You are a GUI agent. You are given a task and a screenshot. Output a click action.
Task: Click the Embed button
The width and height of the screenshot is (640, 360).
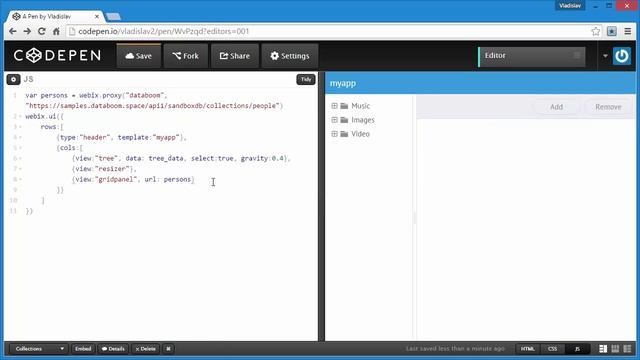click(x=83, y=349)
